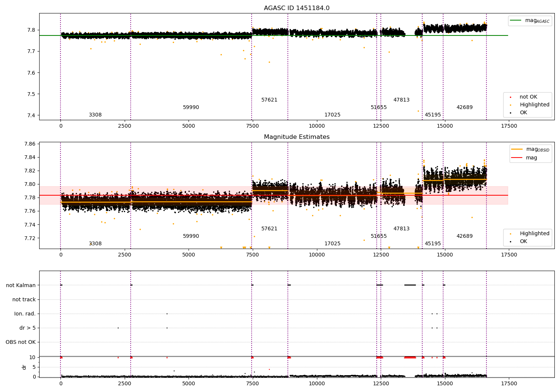Click OBSID label 47813 in the top plot
The image size is (560, 392).
pyautogui.click(x=401, y=100)
